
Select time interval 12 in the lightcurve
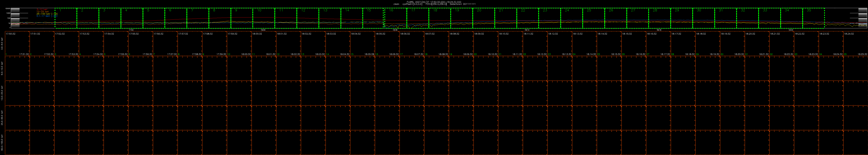pyautogui.click(x=308, y=18)
